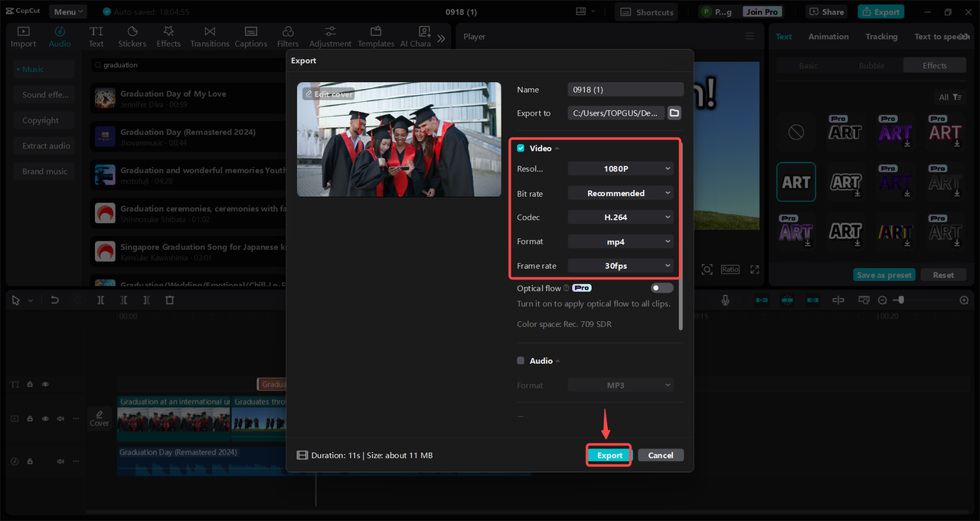Open more options on the main video track

click(x=75, y=418)
